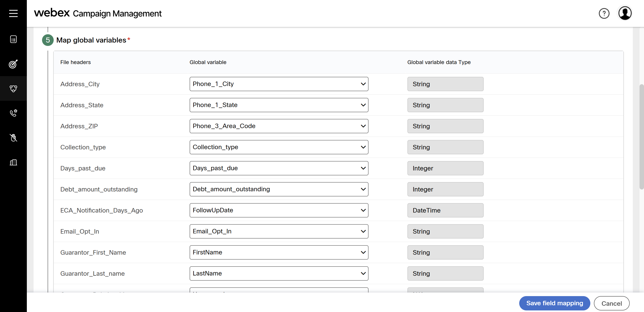Expand the Phone_1_City dropdown
Image resolution: width=644 pixels, height=312 pixels.
click(279, 84)
